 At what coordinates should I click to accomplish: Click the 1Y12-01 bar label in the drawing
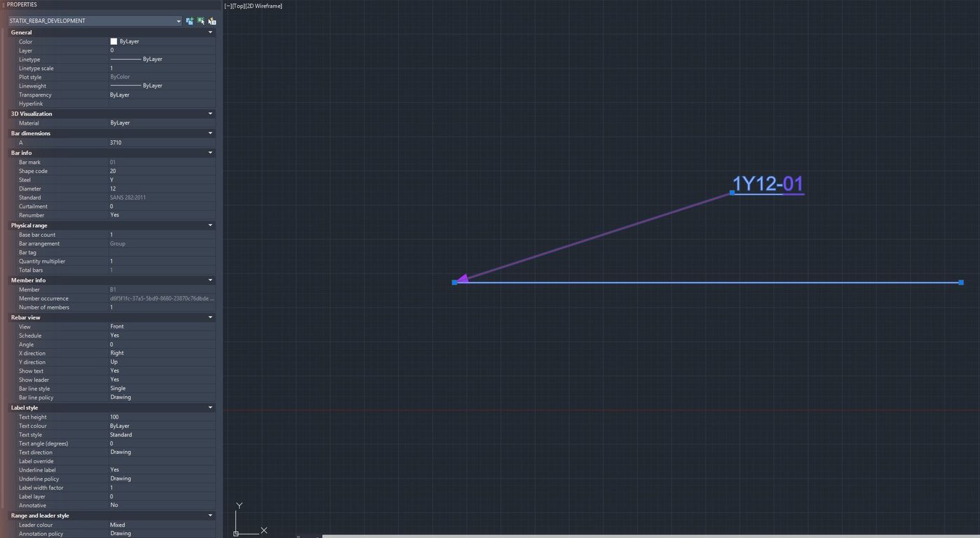[768, 184]
